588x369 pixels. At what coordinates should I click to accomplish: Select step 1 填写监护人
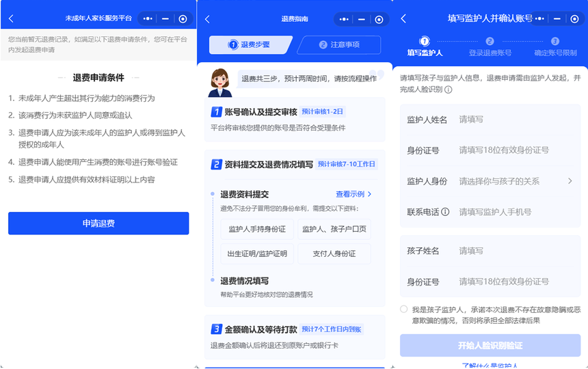[x=425, y=46]
